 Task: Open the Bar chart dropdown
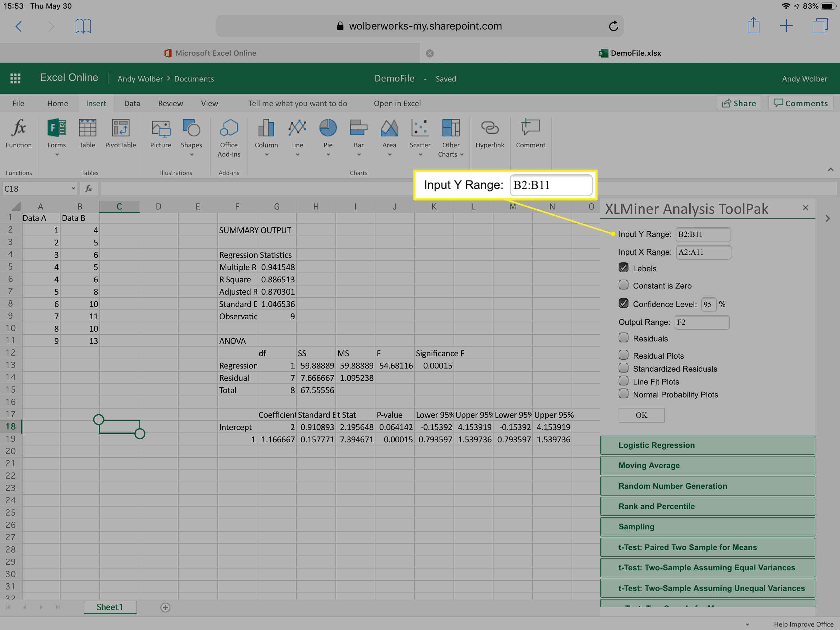click(x=358, y=155)
